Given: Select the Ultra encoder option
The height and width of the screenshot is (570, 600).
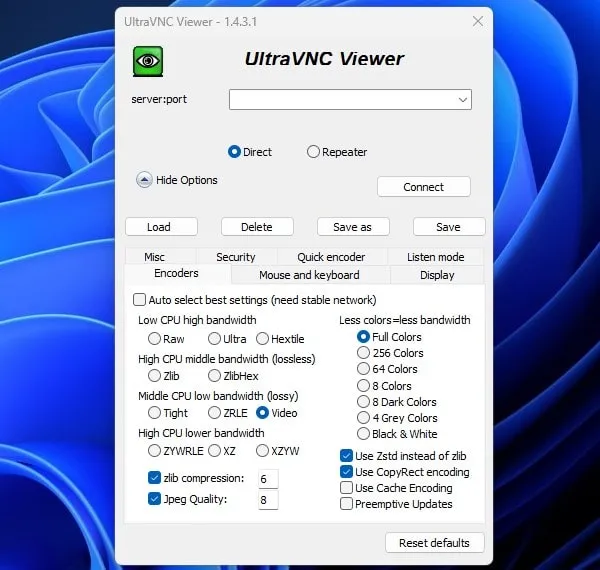Looking at the screenshot, I should pyautogui.click(x=214, y=339).
